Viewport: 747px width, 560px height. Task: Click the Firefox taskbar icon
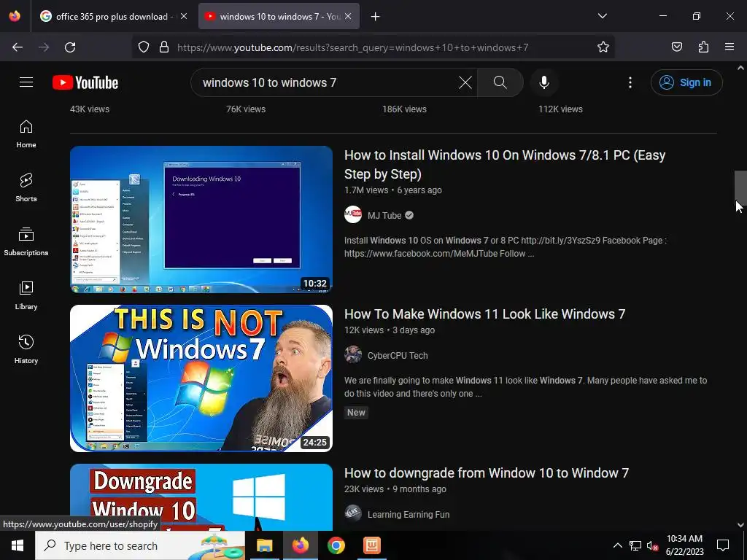pos(301,545)
